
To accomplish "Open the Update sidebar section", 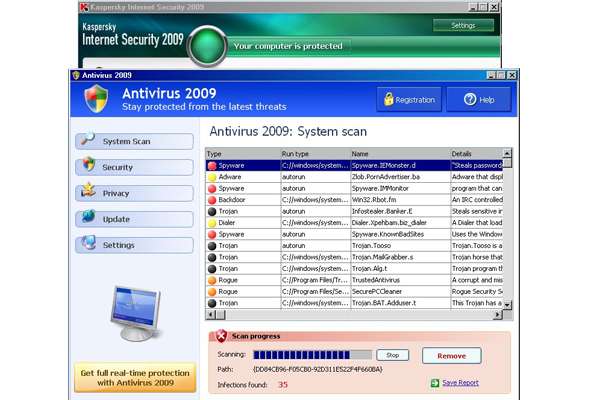I will (x=134, y=219).
